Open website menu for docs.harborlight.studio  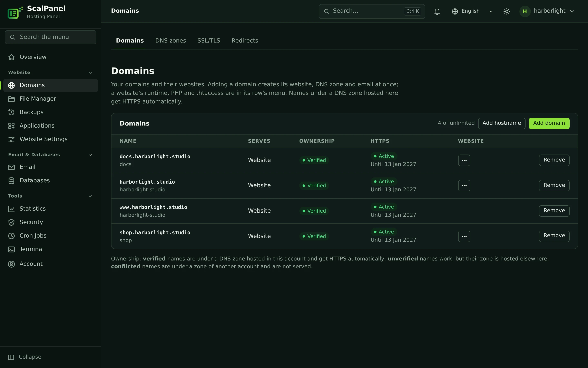(464, 160)
